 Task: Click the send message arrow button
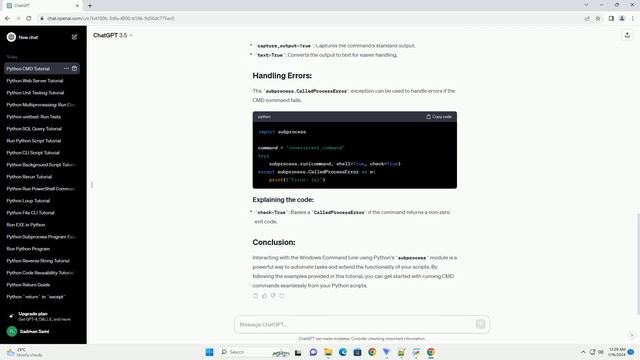click(x=480, y=324)
